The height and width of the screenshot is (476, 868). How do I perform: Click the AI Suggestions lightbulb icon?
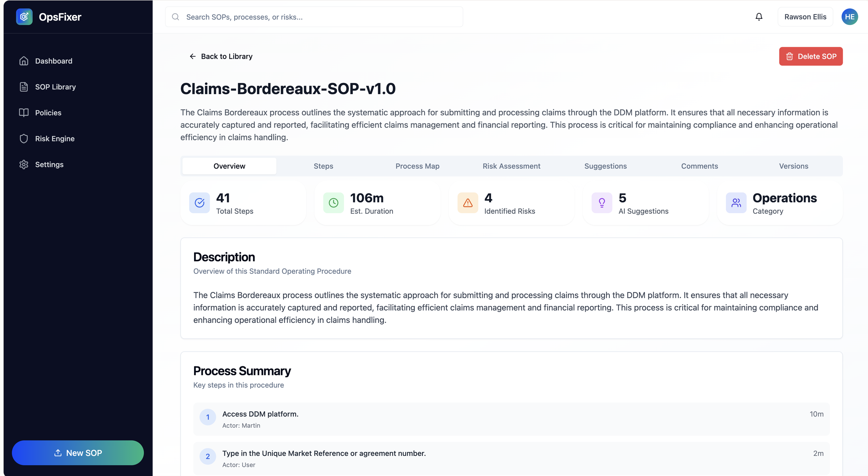[602, 203]
